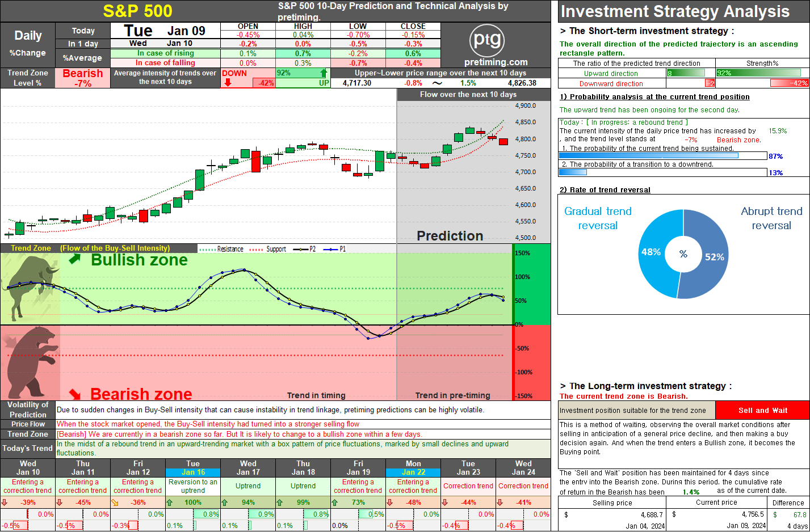
Task: Click the % center of donut chart
Action: point(683,254)
